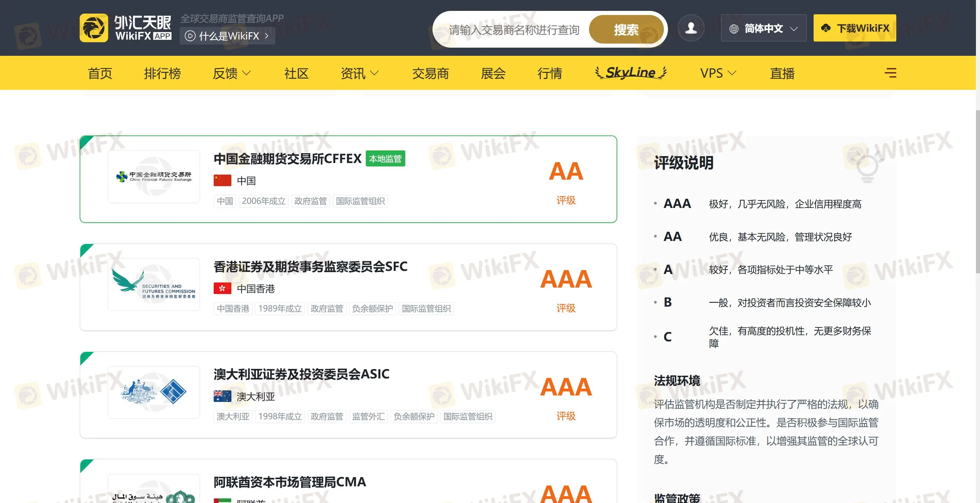
Task: Expand the 简体中文 language dropdown
Action: (763, 28)
